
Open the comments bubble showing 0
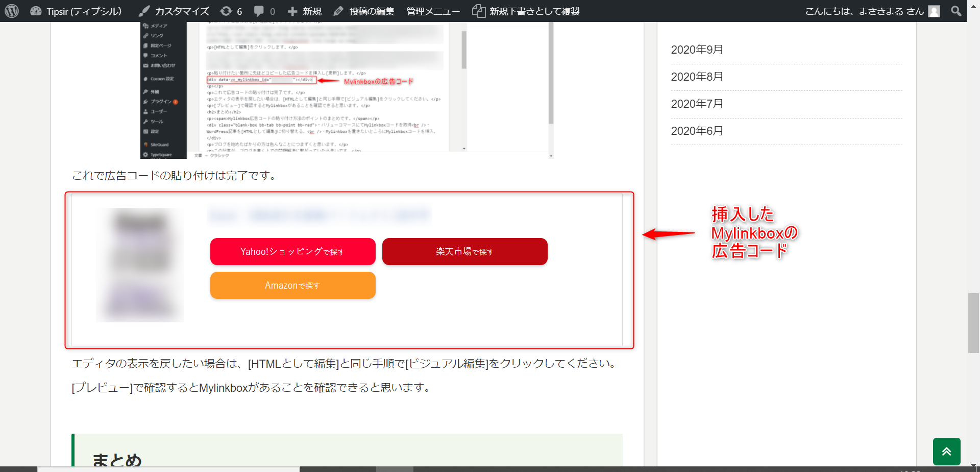pos(264,11)
